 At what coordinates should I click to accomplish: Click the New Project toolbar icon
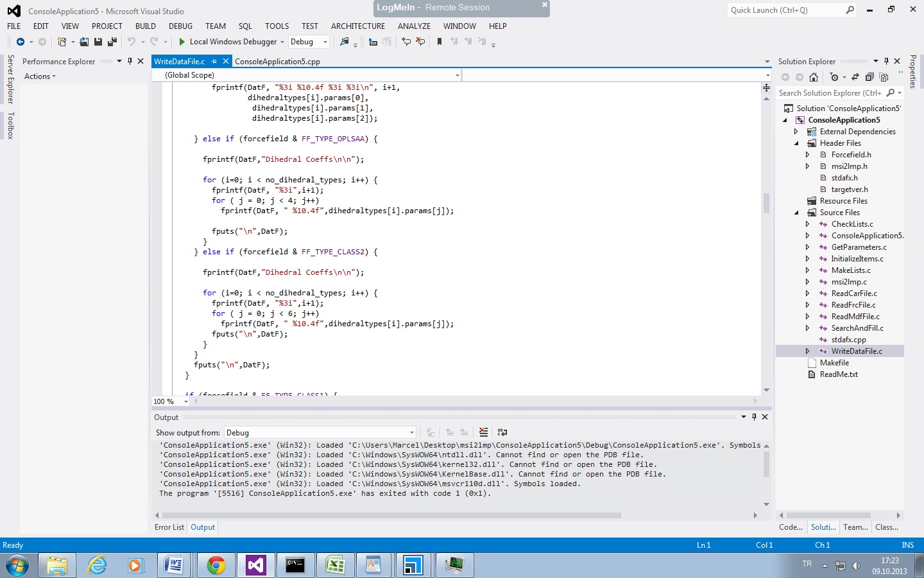pos(62,42)
